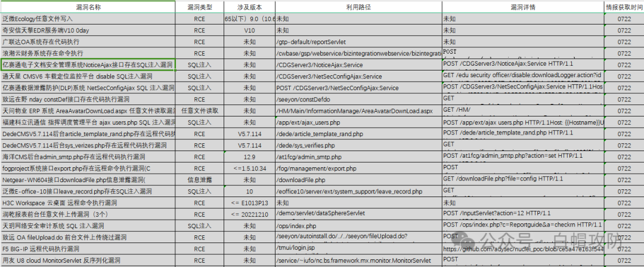Image resolution: width=644 pixels, height=267 pixels.
Task: Select the /tmui/login.jsp path cell
Action: [x=358, y=249]
